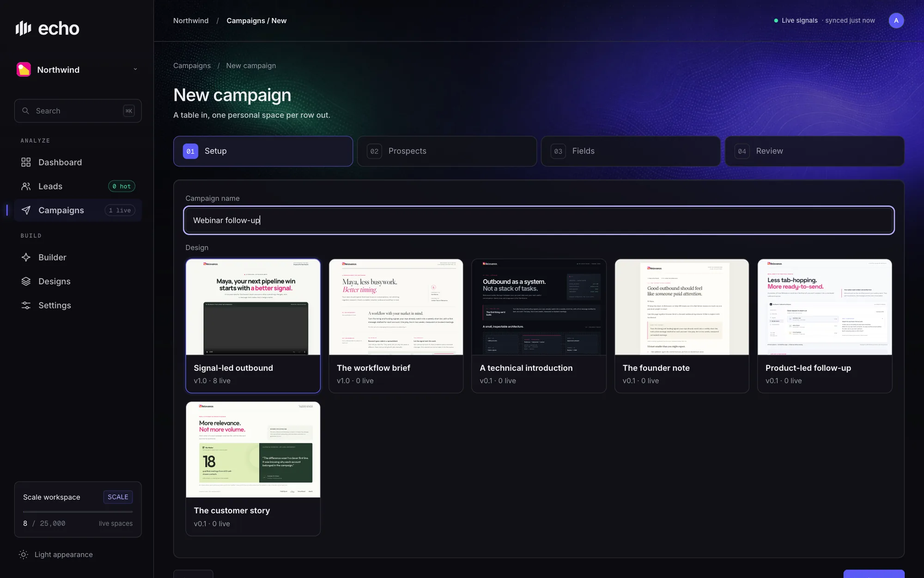Click the ⌘K shortcut badge
Screen dimensions: 924x578
coord(129,111)
